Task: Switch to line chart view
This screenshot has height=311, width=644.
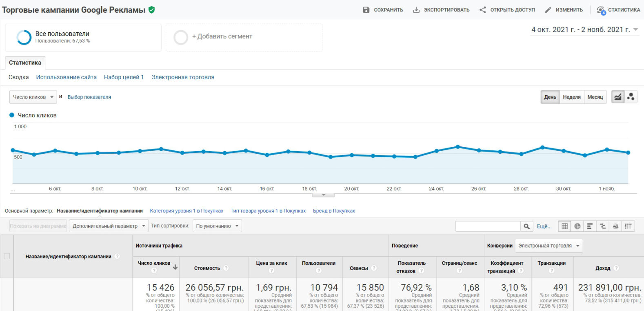Action: (x=618, y=97)
